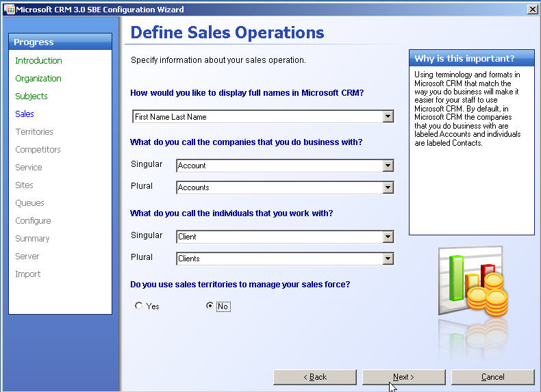
Task: Click 'Specify information about your sales operation' text
Action: click(218, 60)
